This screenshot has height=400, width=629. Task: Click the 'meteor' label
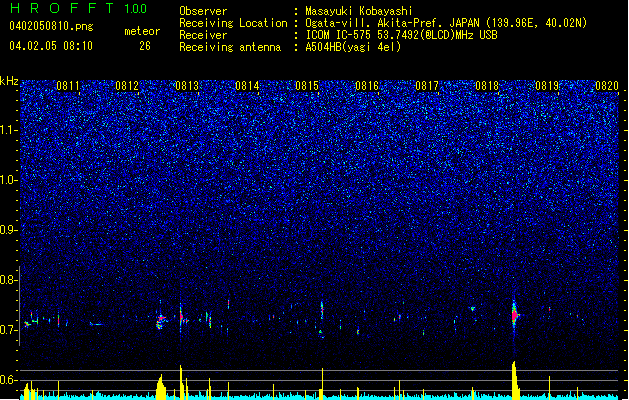[142, 31]
